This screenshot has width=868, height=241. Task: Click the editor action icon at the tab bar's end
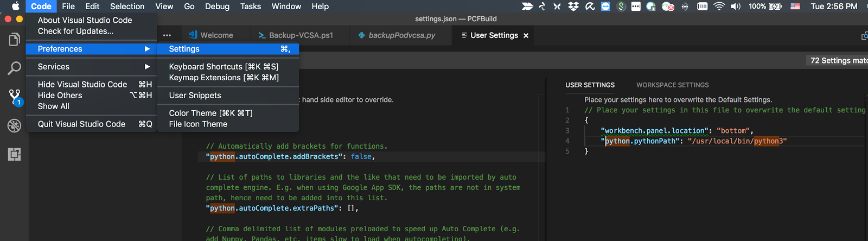pyautogui.click(x=864, y=36)
